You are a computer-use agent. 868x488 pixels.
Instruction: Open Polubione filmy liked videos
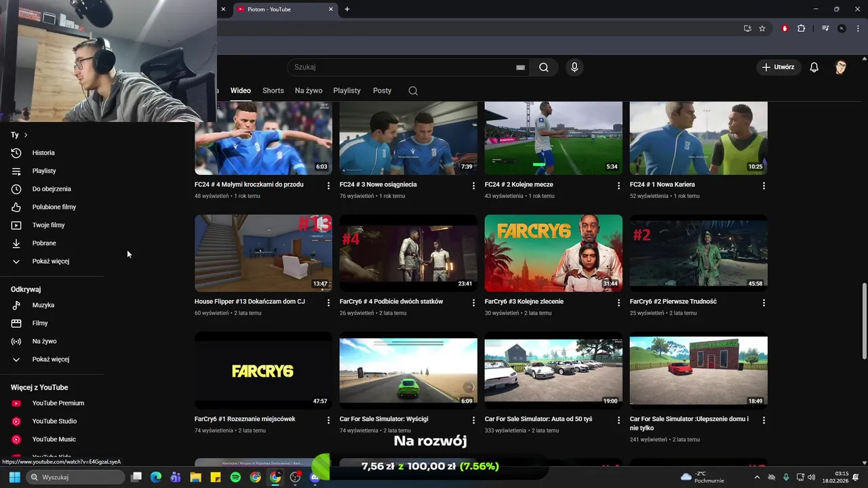pyautogui.click(x=54, y=207)
